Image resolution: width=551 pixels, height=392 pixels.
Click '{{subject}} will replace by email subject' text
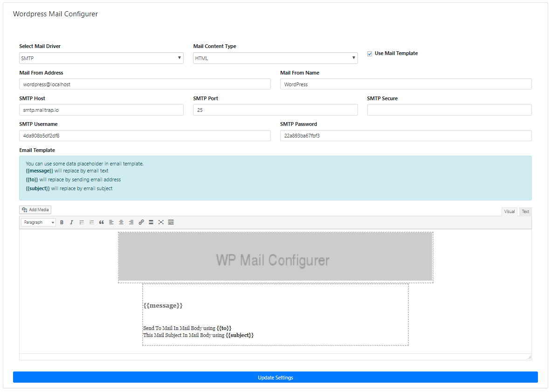(69, 188)
